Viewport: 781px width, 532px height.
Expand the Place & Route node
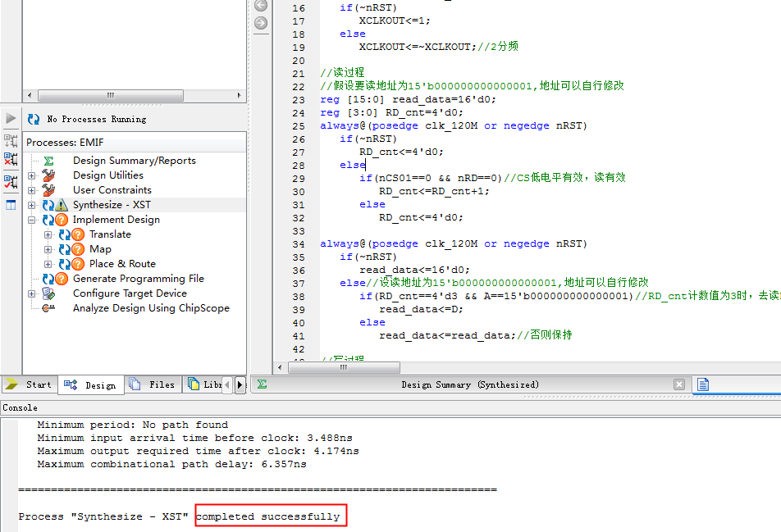pyautogui.click(x=48, y=264)
